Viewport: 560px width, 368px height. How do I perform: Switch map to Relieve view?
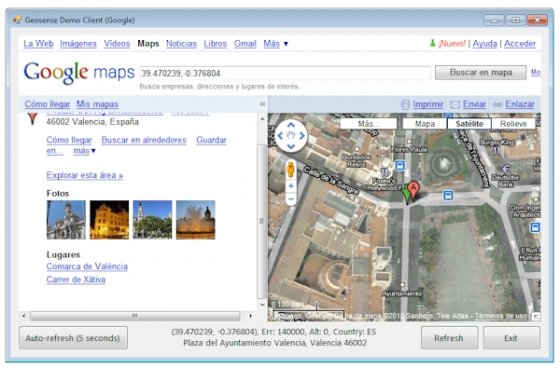pyautogui.click(x=513, y=124)
